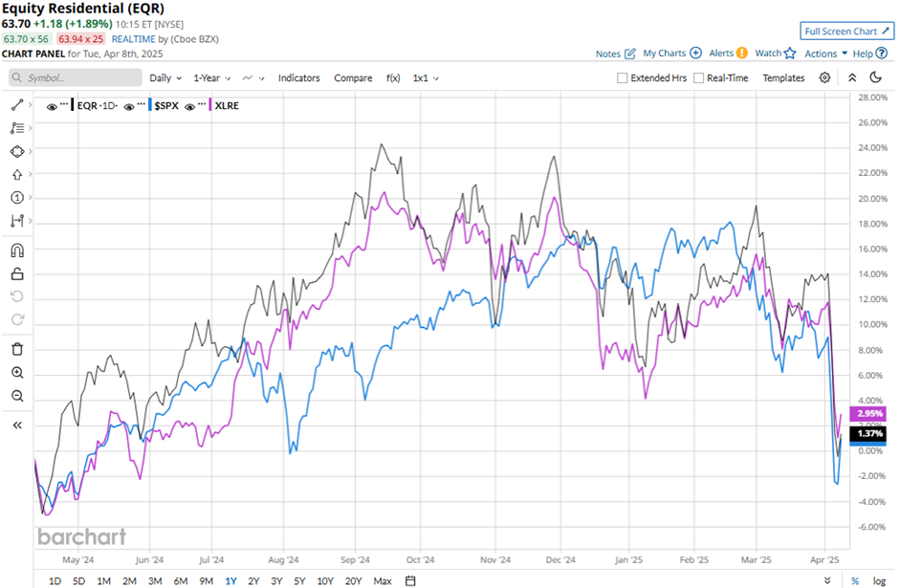The height and width of the screenshot is (588, 899).
Task: Zoom out on the chart
Action: click(x=17, y=396)
